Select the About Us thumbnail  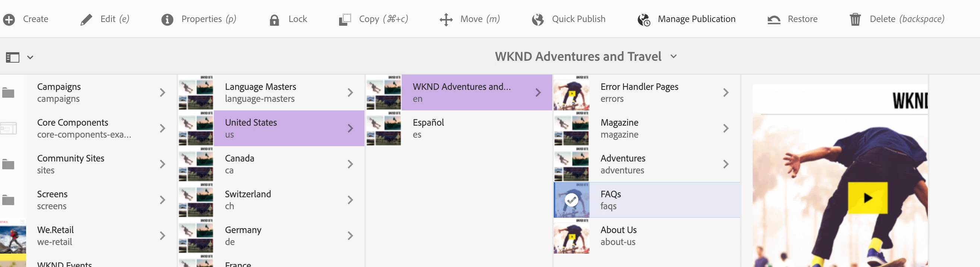click(571, 236)
